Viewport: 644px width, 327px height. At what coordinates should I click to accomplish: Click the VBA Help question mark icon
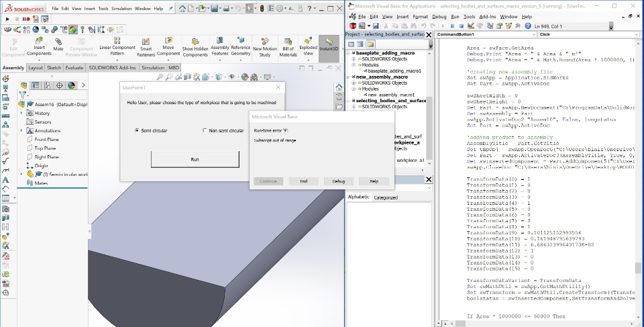(528, 26)
